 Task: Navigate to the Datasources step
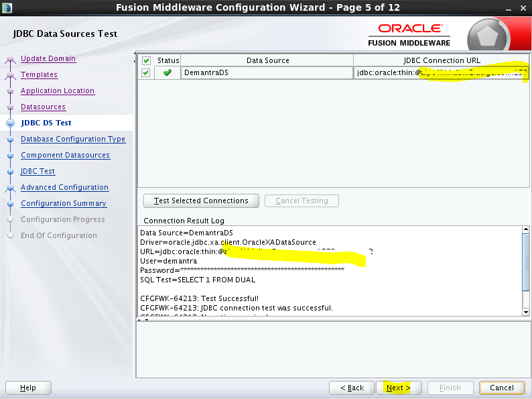(x=43, y=107)
